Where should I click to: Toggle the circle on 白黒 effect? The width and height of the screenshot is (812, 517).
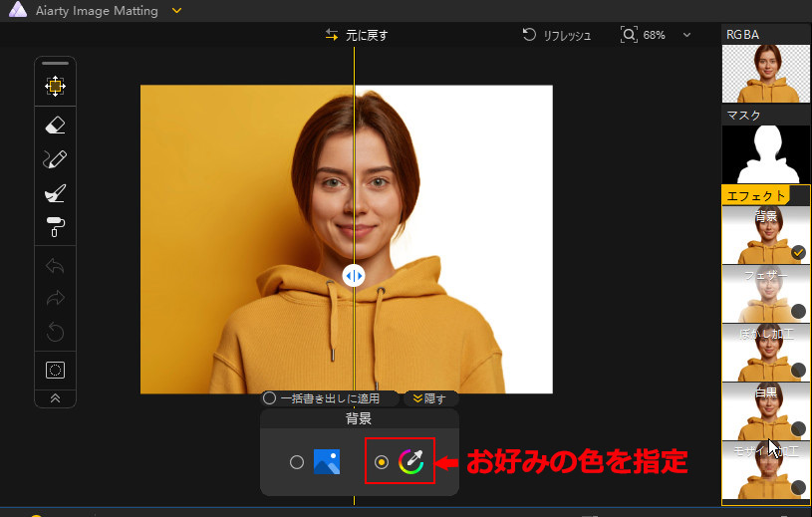[x=798, y=428]
